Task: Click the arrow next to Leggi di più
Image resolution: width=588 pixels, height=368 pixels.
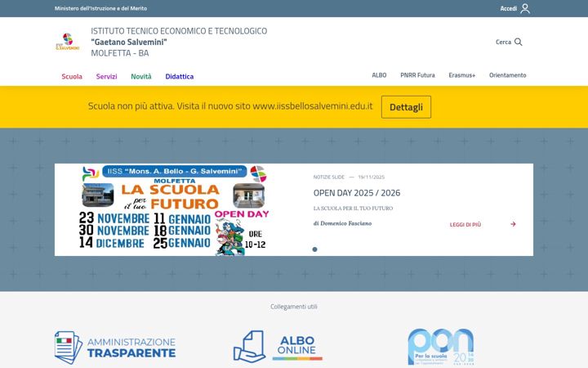Action: tap(513, 224)
